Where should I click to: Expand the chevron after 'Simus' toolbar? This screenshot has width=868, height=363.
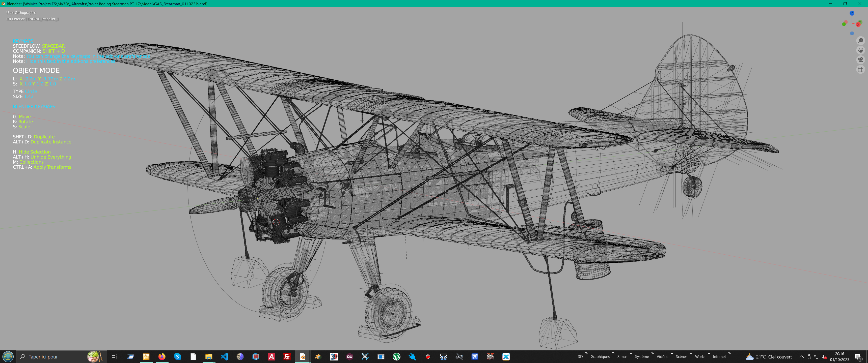click(x=631, y=353)
